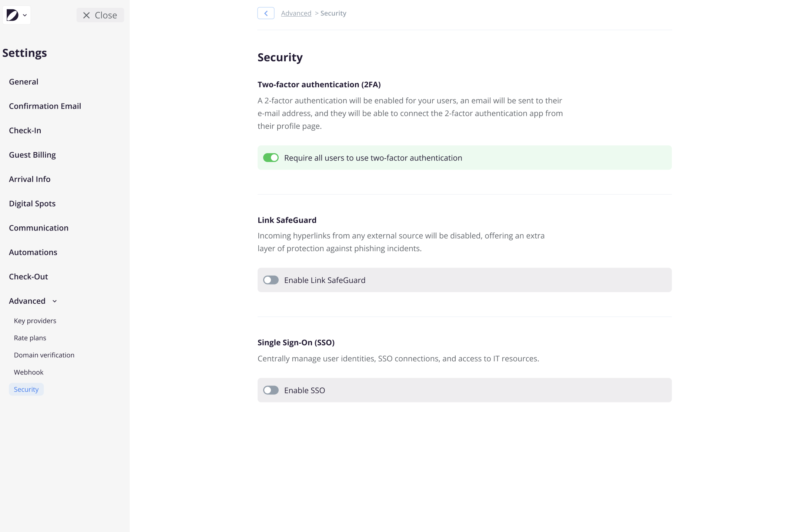Screen dimensions: 795x532
Task: Open Guest Billing settings
Action: click(32, 155)
